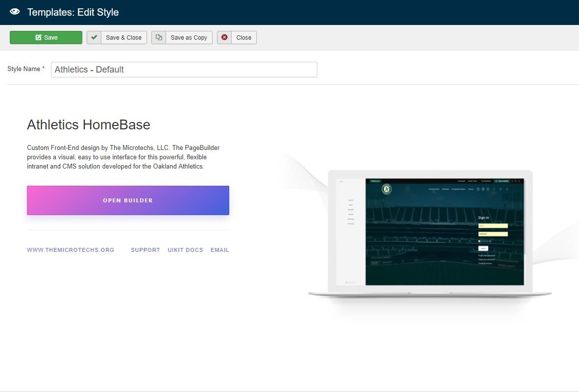Open the SUPPORT link
This screenshot has width=579, height=392.
point(145,250)
